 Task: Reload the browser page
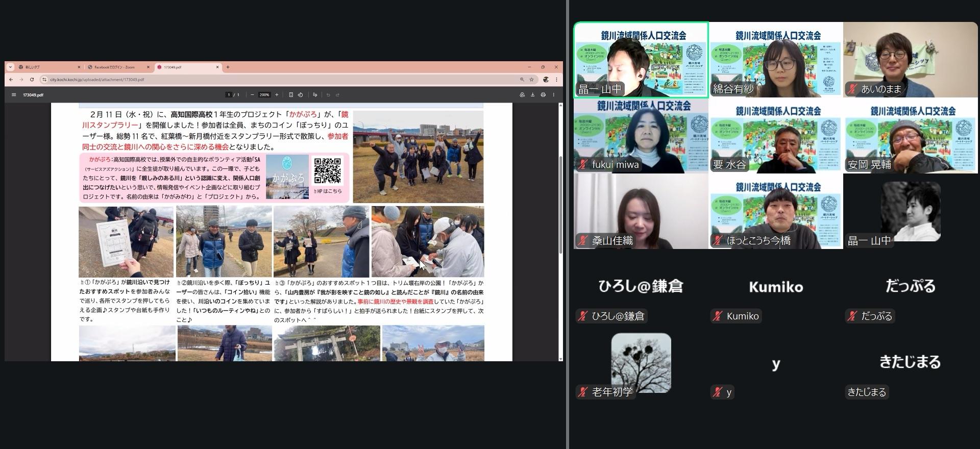32,80
